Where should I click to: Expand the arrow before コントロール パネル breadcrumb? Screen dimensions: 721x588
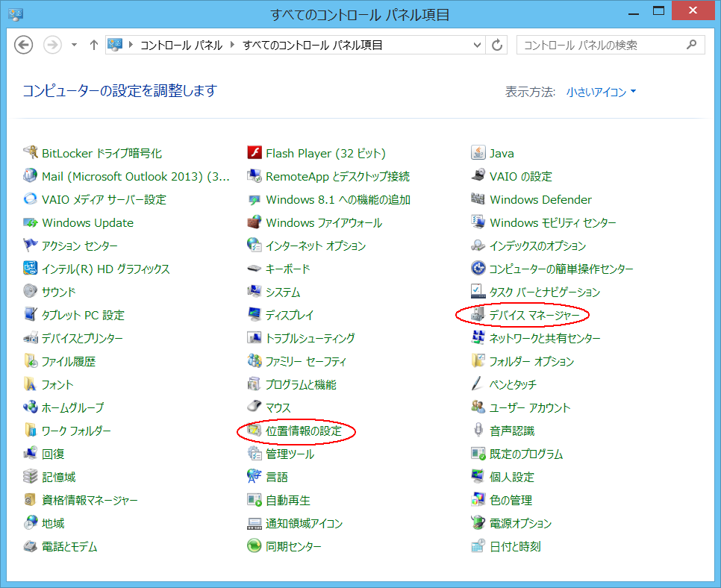tap(131, 45)
